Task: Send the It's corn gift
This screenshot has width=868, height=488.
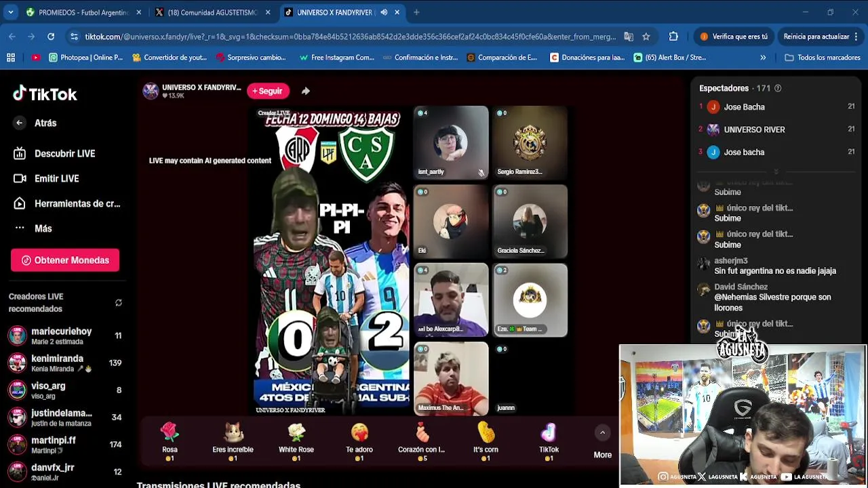Action: [x=486, y=442]
